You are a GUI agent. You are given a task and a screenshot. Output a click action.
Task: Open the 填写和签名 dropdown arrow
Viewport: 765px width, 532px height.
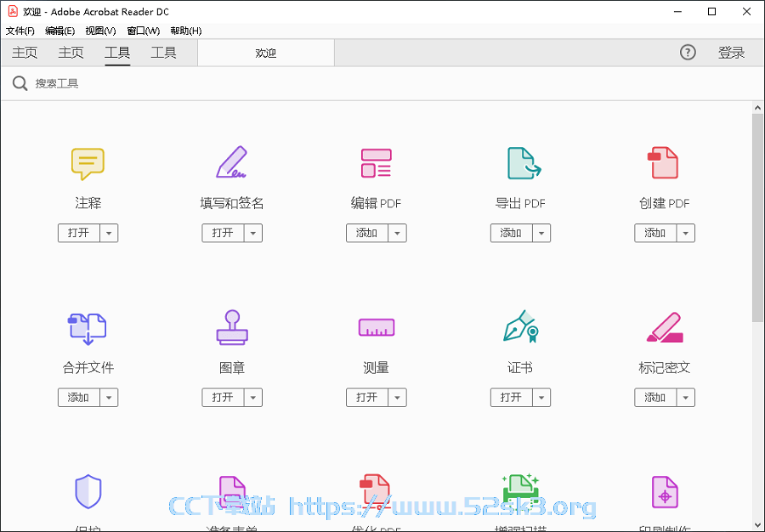click(x=253, y=233)
